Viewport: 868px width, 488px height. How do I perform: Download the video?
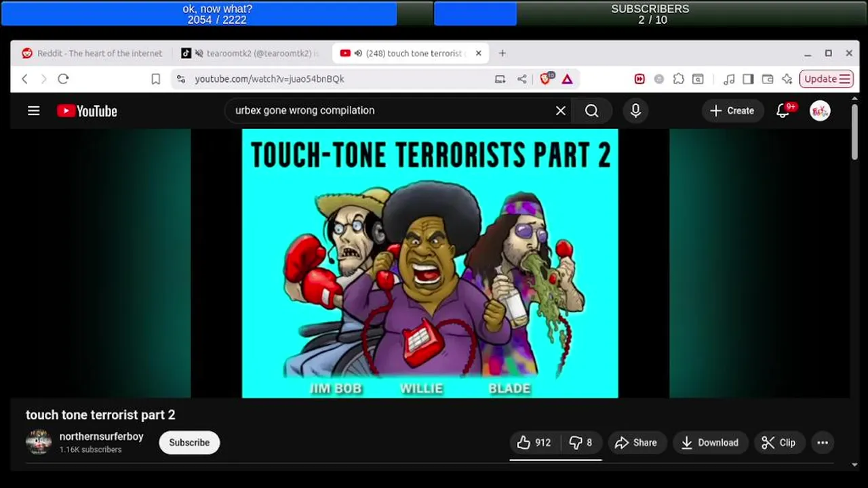coord(710,443)
